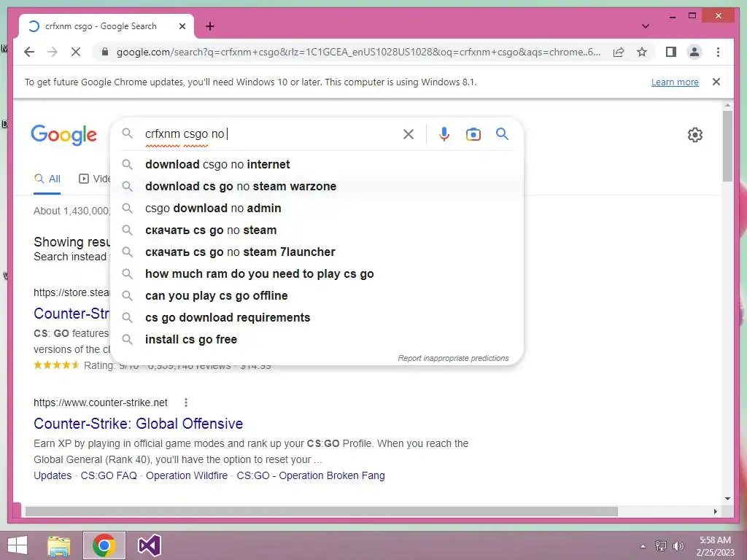Choose suggestion can you play cs go offline
Screen dimensions: 747x560
pos(317,296)
